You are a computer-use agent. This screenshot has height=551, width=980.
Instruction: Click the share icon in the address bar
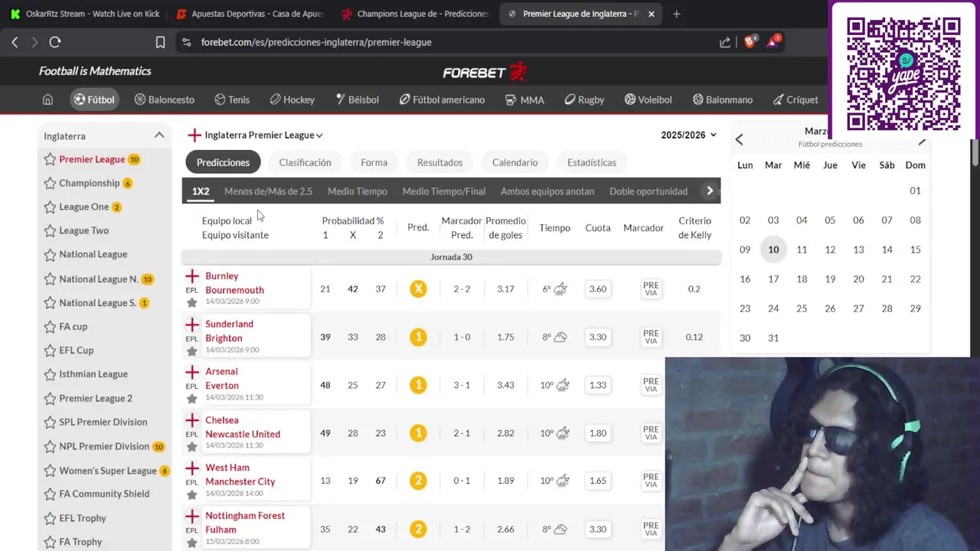[x=725, y=42]
